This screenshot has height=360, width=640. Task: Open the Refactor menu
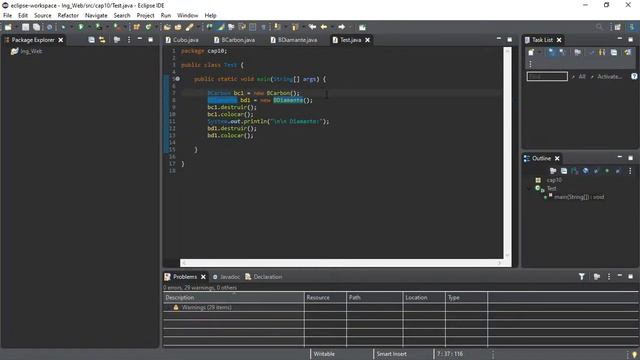tap(68, 16)
